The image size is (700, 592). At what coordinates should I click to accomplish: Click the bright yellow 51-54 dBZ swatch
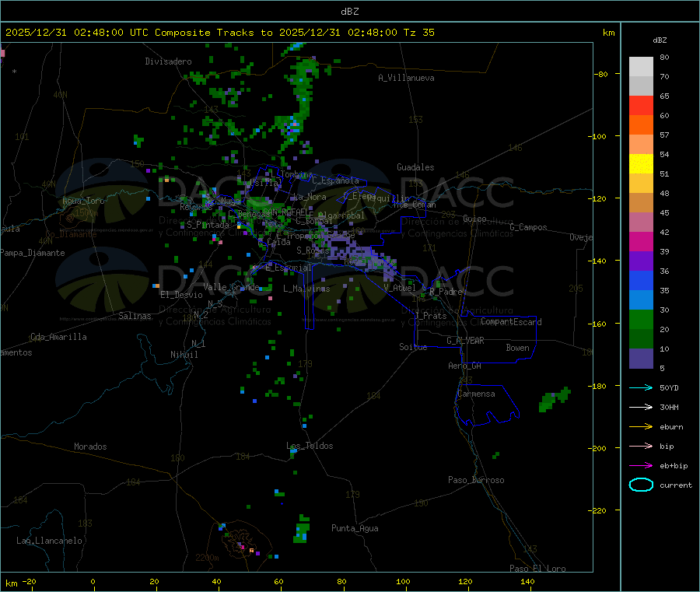(x=641, y=164)
